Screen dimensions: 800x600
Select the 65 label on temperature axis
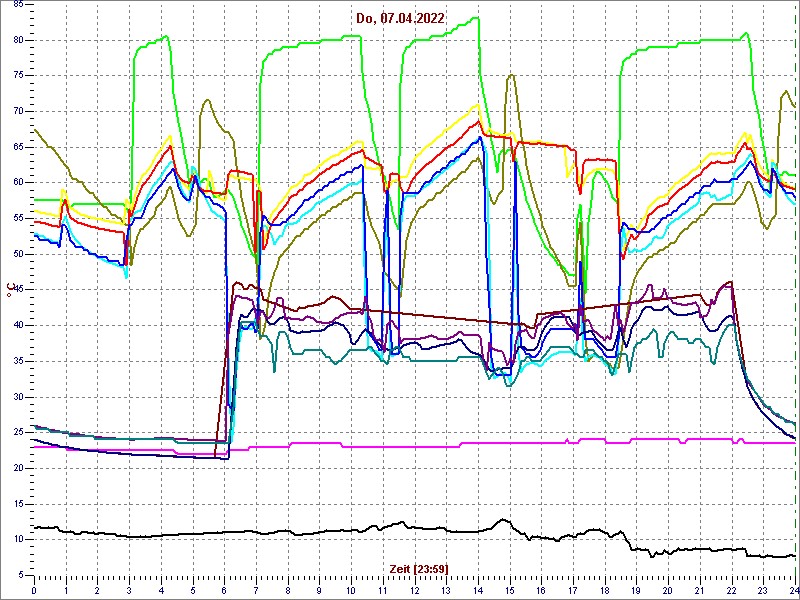click(x=19, y=147)
